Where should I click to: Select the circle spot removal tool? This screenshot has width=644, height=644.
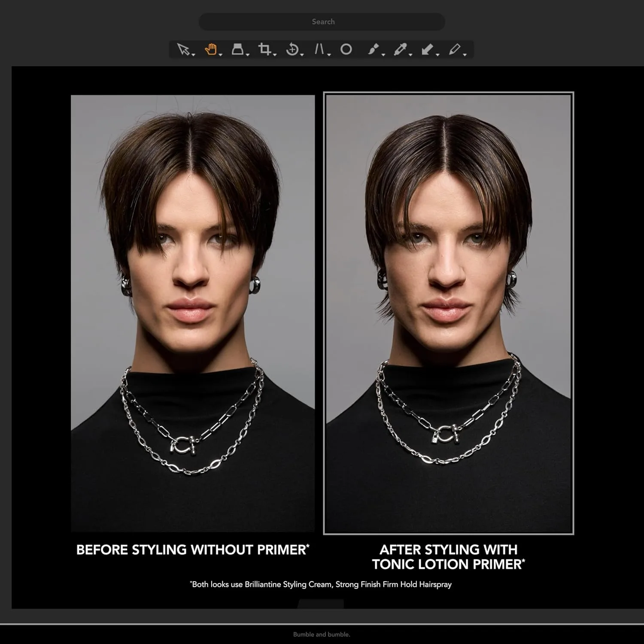tap(346, 49)
